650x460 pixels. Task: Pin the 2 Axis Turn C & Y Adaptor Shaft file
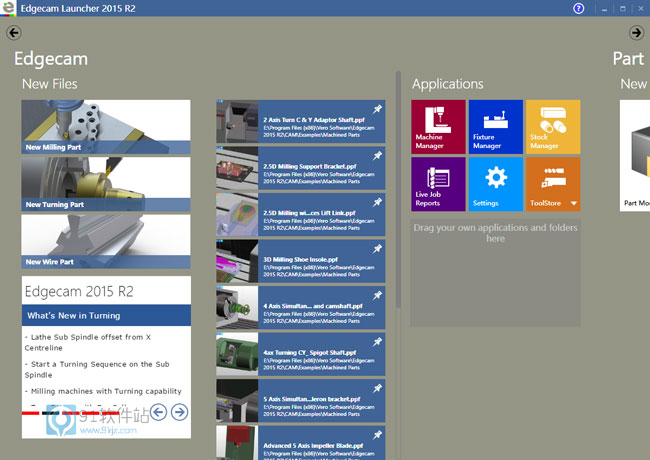(377, 110)
